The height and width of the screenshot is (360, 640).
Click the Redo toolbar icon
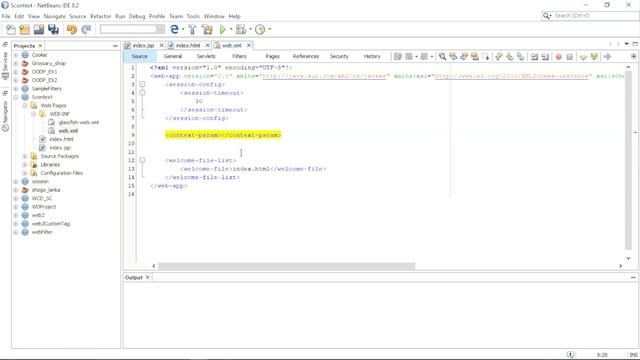tap(86, 29)
